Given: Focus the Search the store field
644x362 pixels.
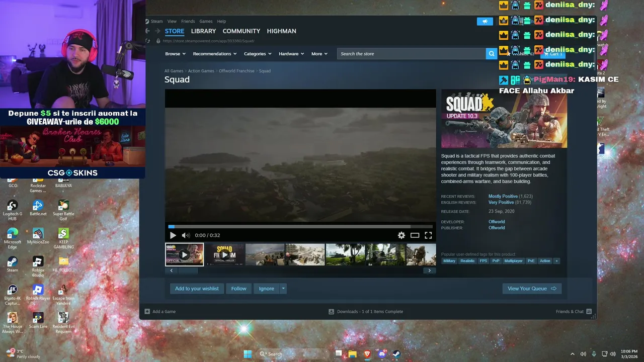Looking at the screenshot, I should click(412, 54).
